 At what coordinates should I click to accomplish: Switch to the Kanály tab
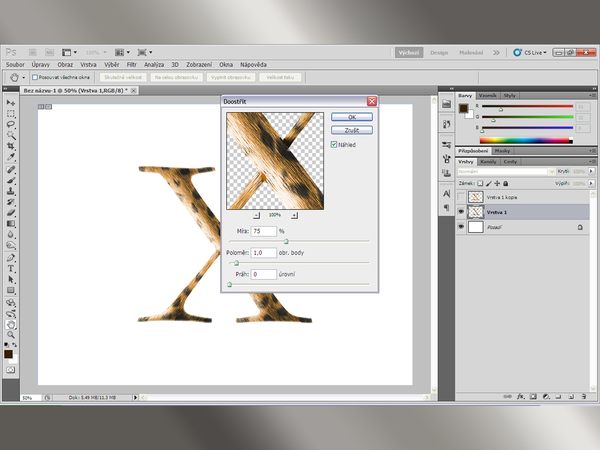489,161
